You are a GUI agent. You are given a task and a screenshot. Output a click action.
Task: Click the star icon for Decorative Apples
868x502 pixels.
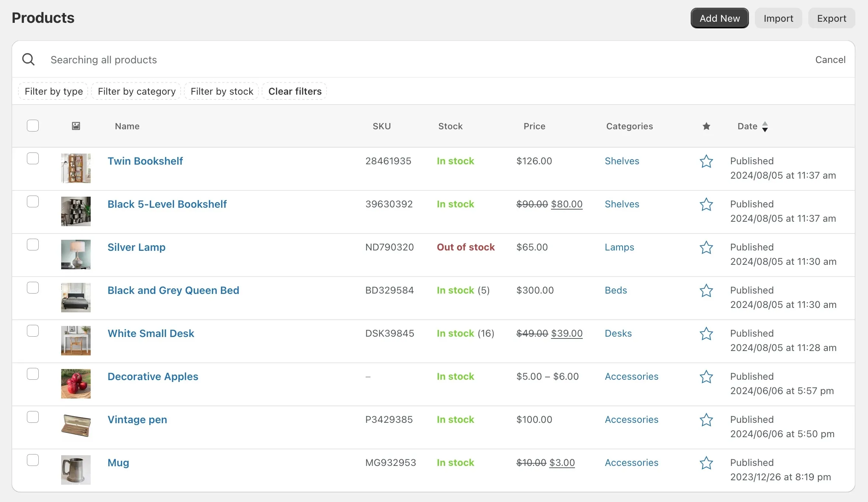[x=707, y=376]
